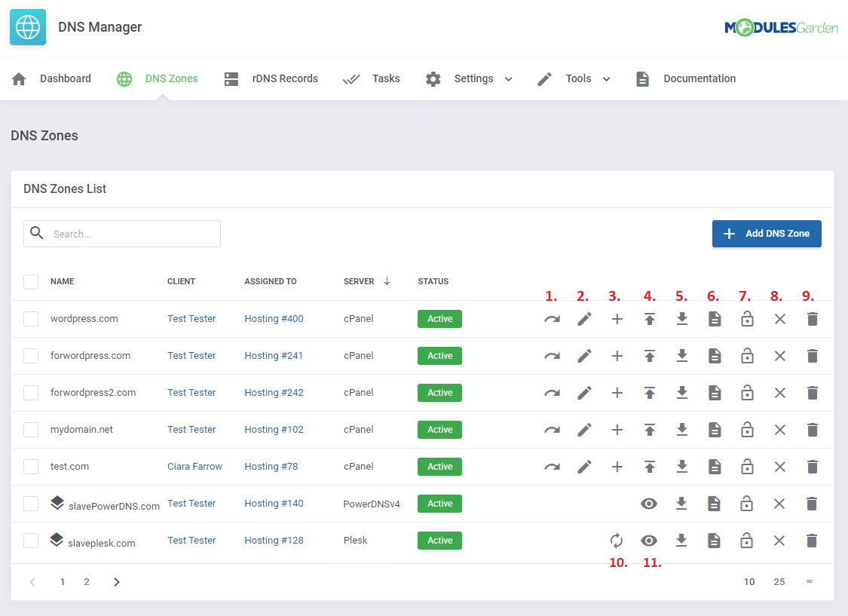This screenshot has width=848, height=616.
Task: Click the ModulesGarden logo
Action: click(781, 28)
